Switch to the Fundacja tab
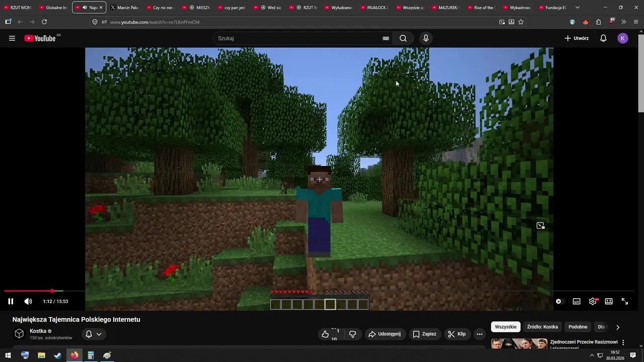 (x=552, y=8)
